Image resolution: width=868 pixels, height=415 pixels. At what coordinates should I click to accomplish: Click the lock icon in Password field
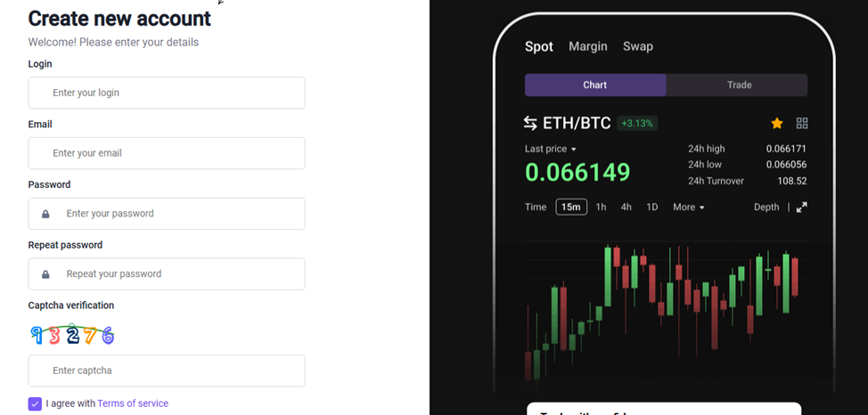click(x=45, y=214)
